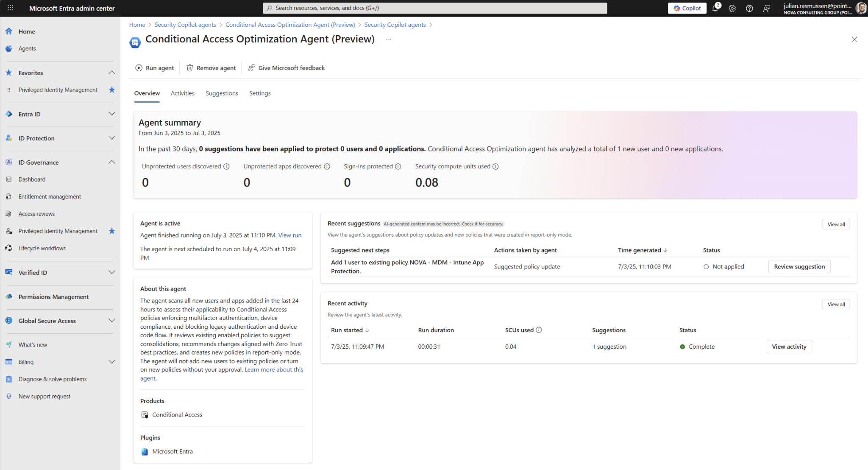Open Entitlement management from sidebar
The image size is (868, 470).
[49, 196]
